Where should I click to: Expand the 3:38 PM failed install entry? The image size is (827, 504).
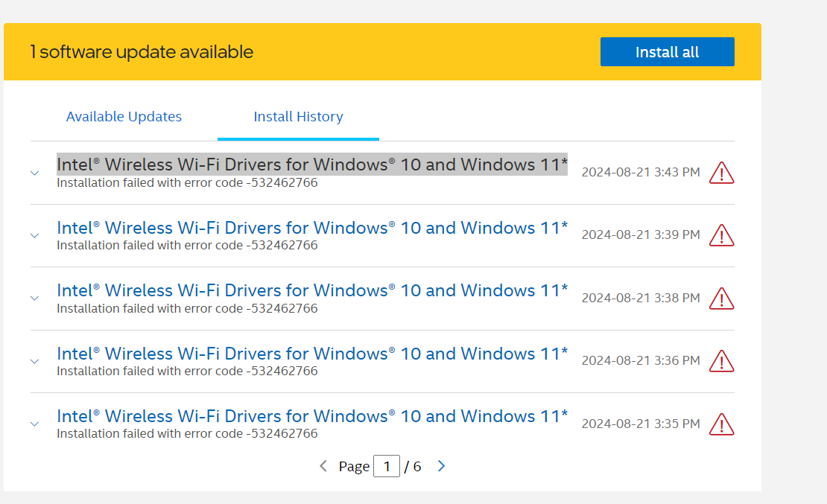tap(34, 299)
